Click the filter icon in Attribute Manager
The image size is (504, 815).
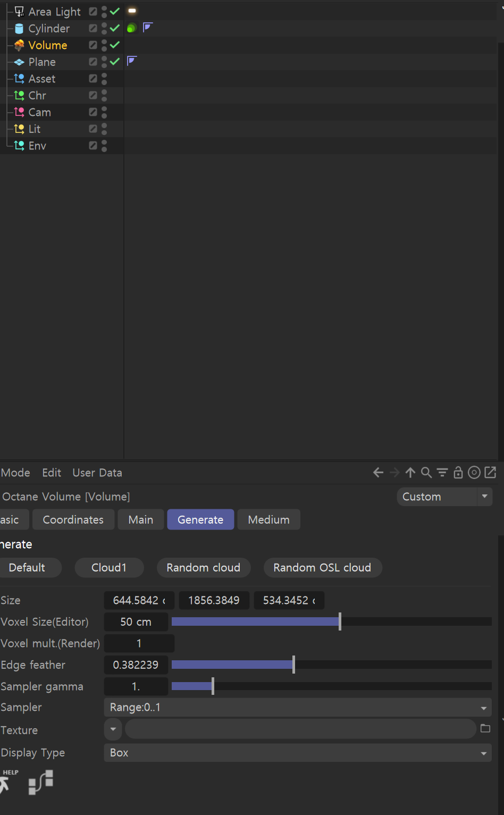pyautogui.click(x=442, y=473)
